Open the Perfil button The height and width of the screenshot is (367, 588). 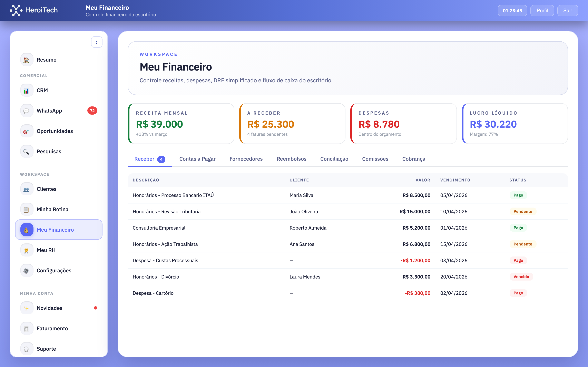(542, 10)
